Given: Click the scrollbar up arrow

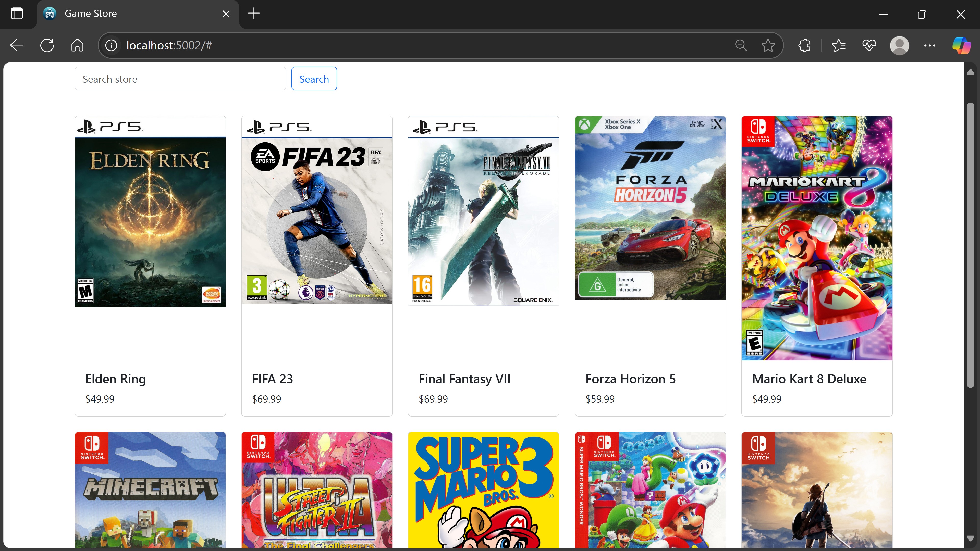Looking at the screenshot, I should coord(971,72).
